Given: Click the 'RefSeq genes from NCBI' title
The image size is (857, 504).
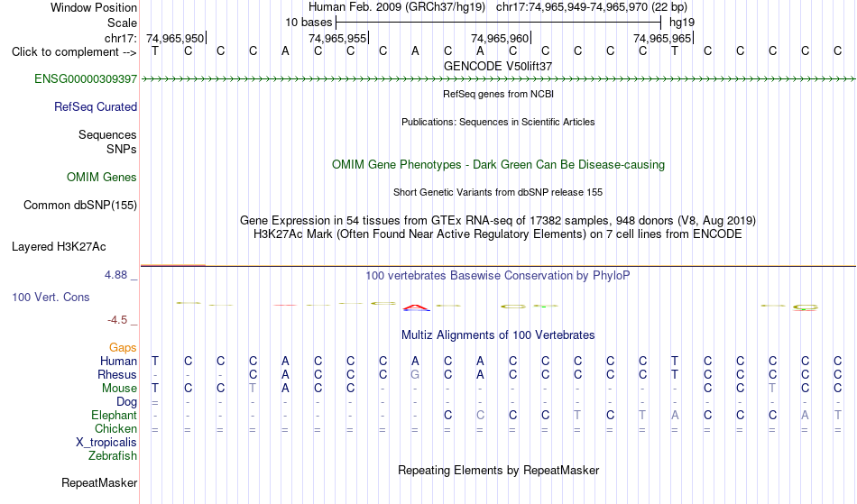Looking at the screenshot, I should [x=498, y=94].
